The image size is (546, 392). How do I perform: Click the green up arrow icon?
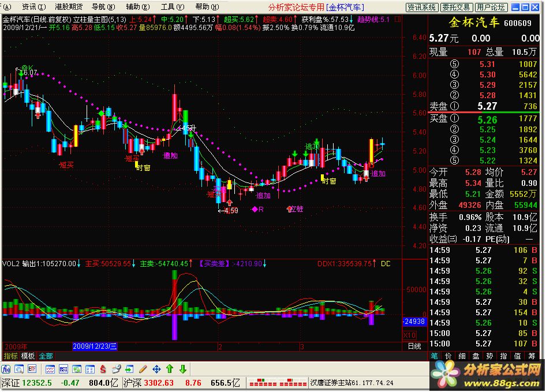pyautogui.click(x=170, y=369)
